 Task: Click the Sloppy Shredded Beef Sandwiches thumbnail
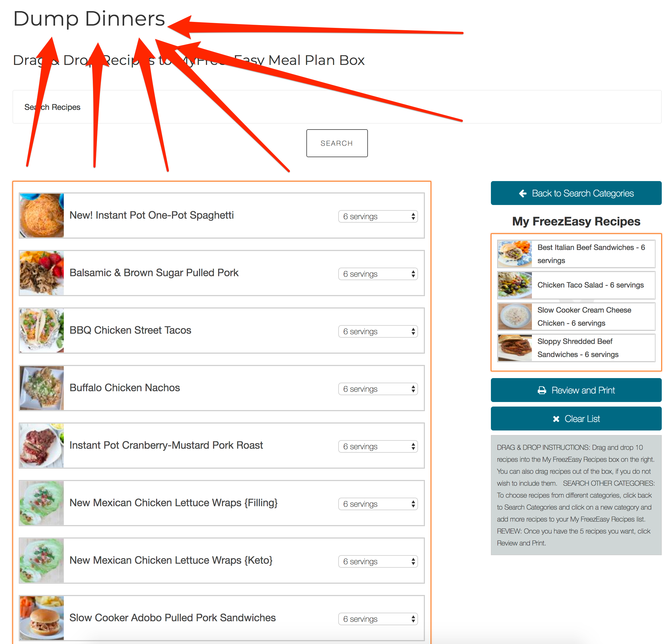pos(515,348)
